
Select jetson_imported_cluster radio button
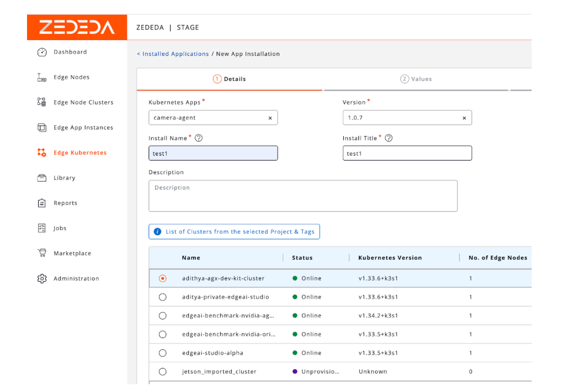(x=163, y=371)
